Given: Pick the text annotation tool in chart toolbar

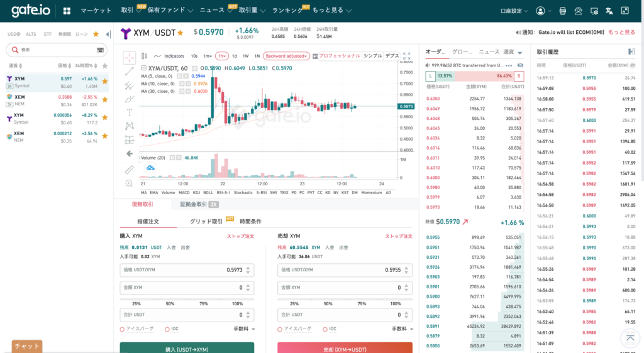Looking at the screenshot, I should 130,112.
